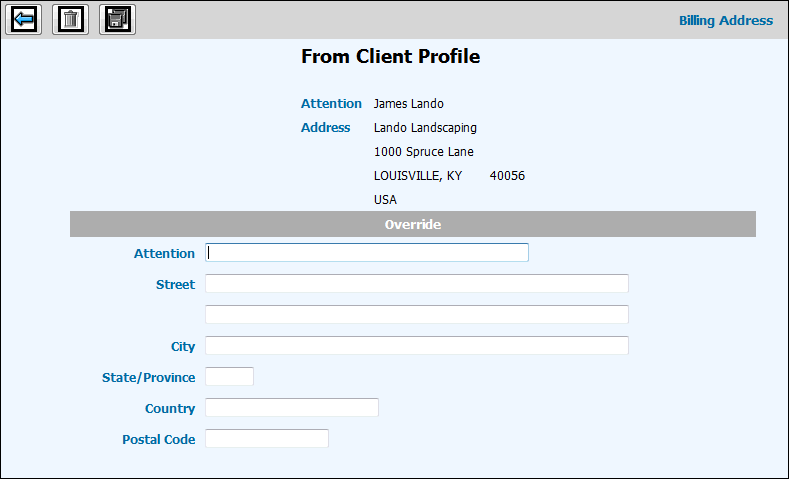Click the floppy disk save icon
The width and height of the screenshot is (789, 479).
click(x=117, y=20)
